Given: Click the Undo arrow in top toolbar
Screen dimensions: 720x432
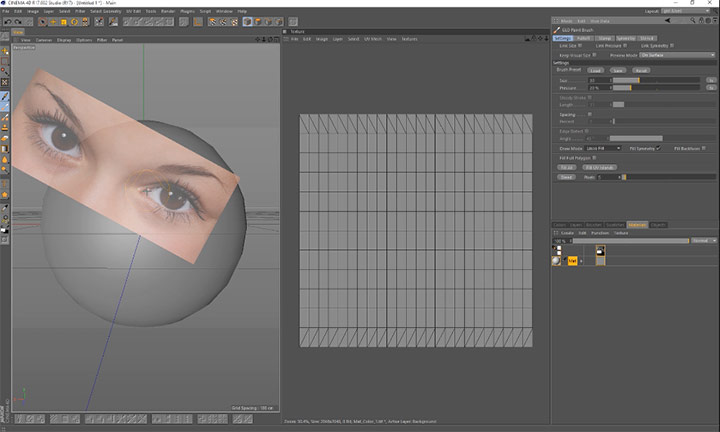Looking at the screenshot, I should [8, 22].
